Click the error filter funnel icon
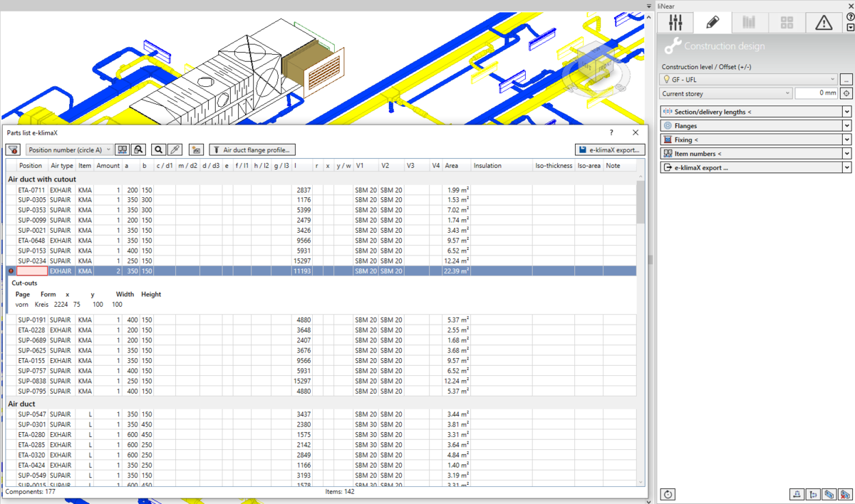 pyautogui.click(x=13, y=150)
